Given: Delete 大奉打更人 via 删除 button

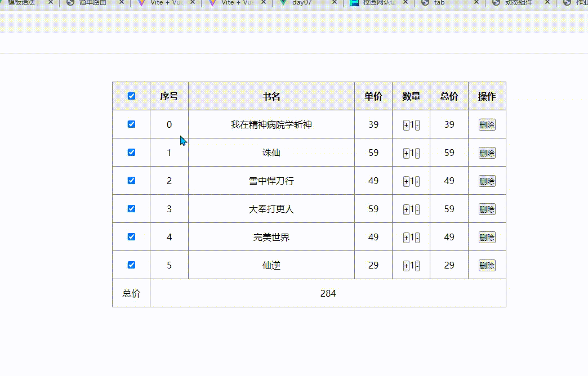Looking at the screenshot, I should tap(487, 209).
